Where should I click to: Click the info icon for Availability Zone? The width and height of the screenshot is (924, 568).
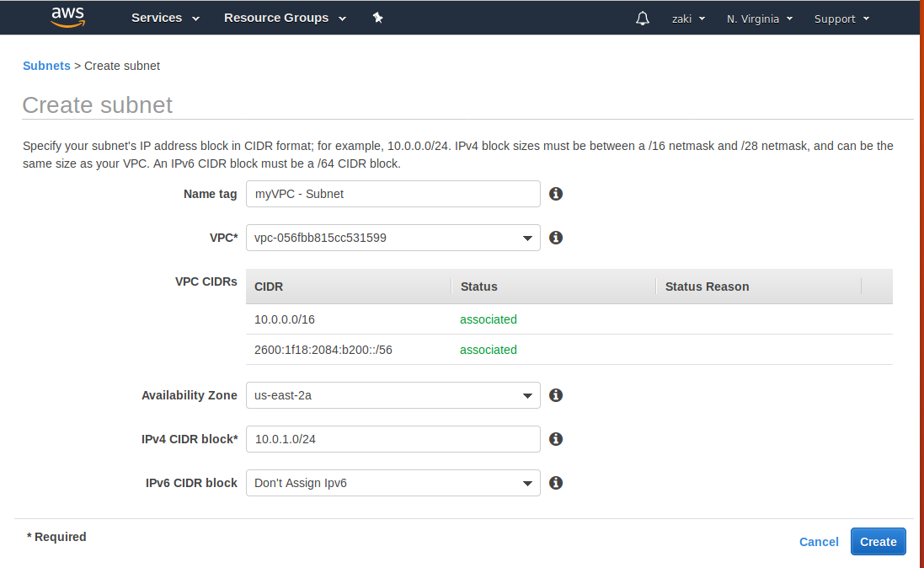(x=555, y=395)
